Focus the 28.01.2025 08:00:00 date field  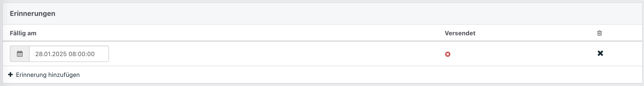(x=69, y=54)
